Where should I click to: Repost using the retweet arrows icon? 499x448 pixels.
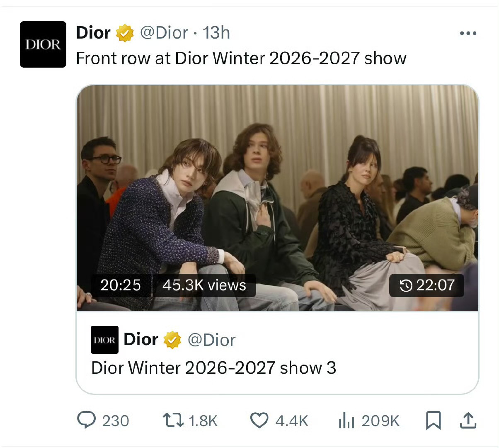pyautogui.click(x=173, y=420)
